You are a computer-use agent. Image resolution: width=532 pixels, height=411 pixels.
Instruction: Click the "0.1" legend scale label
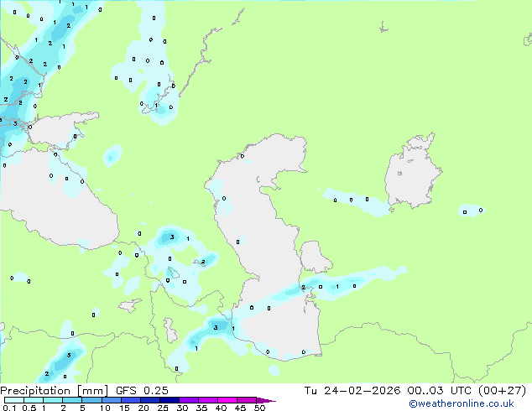9,408
